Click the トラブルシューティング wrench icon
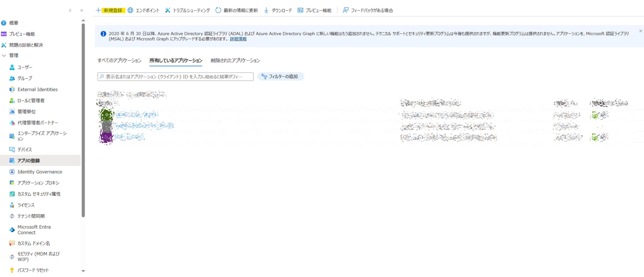Screen dimensions: 644x277 pyautogui.click(x=167, y=10)
